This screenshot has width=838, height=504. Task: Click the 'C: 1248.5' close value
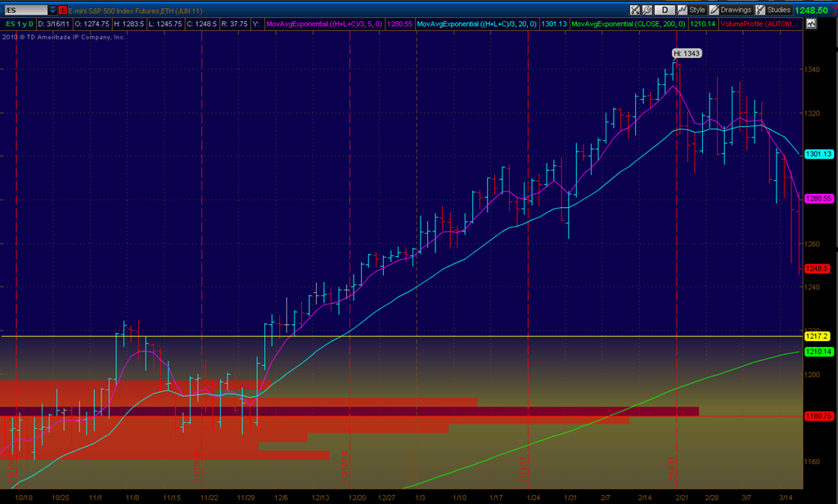(201, 24)
